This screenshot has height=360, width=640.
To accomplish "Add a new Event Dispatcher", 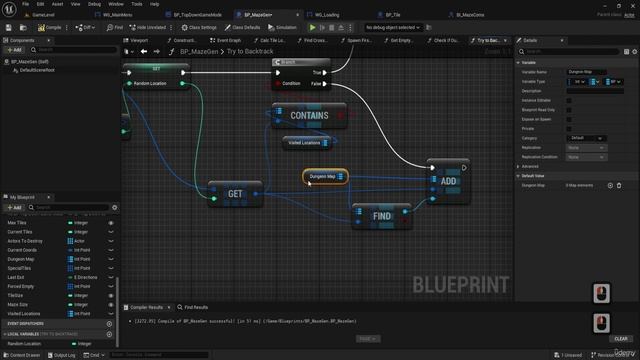I will click(x=109, y=324).
